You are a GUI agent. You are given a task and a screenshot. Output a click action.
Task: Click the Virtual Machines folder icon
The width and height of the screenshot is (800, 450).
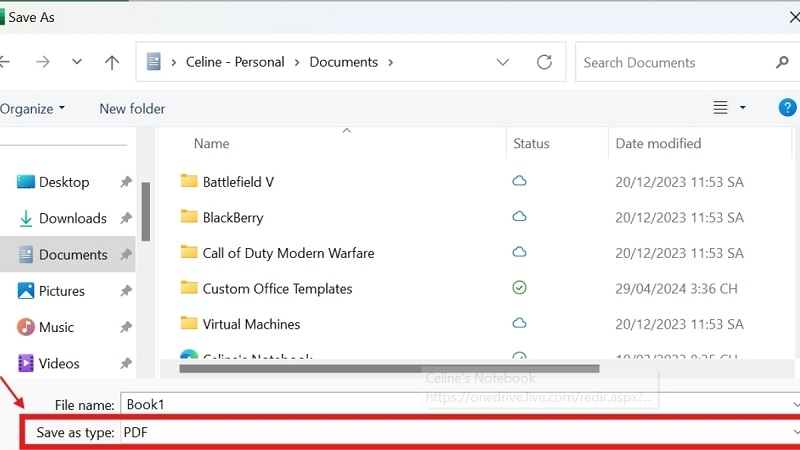189,323
